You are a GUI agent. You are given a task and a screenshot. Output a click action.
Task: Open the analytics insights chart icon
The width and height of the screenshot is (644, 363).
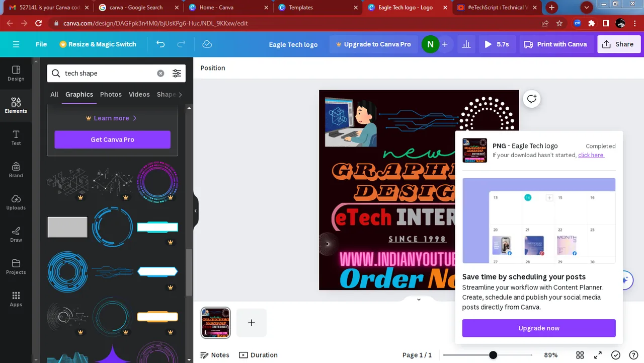(466, 44)
